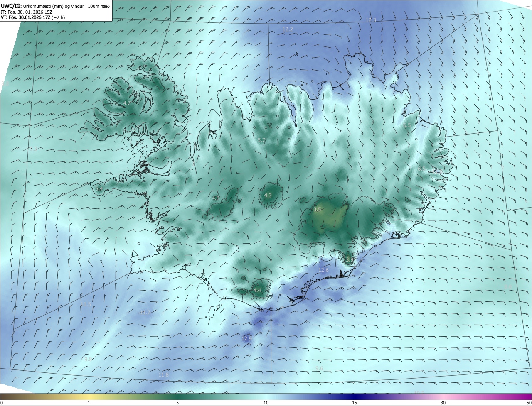Click the colorbar tick label 50
Screen dimensions: 532x406
point(529,403)
